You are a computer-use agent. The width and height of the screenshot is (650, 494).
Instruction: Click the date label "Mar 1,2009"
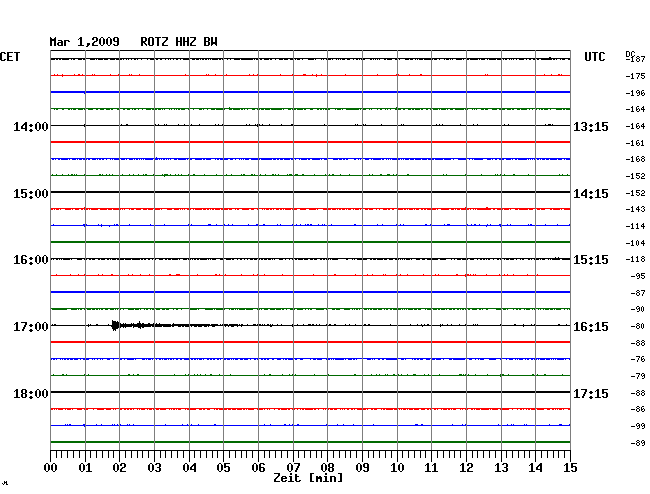click(x=84, y=42)
